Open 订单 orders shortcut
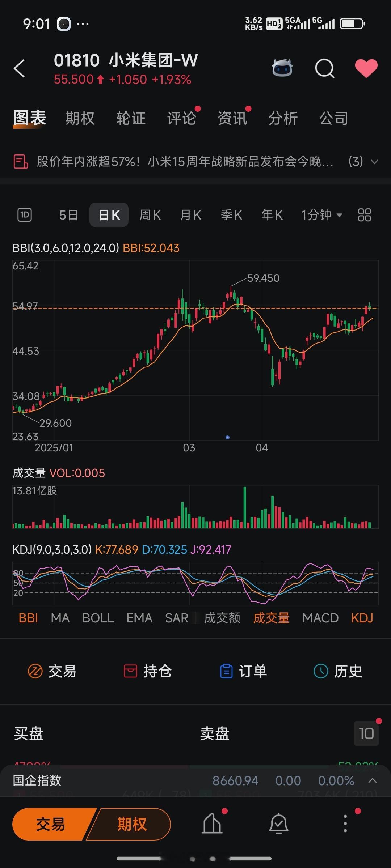Screen dimensions: 391x868 pyautogui.click(x=243, y=671)
